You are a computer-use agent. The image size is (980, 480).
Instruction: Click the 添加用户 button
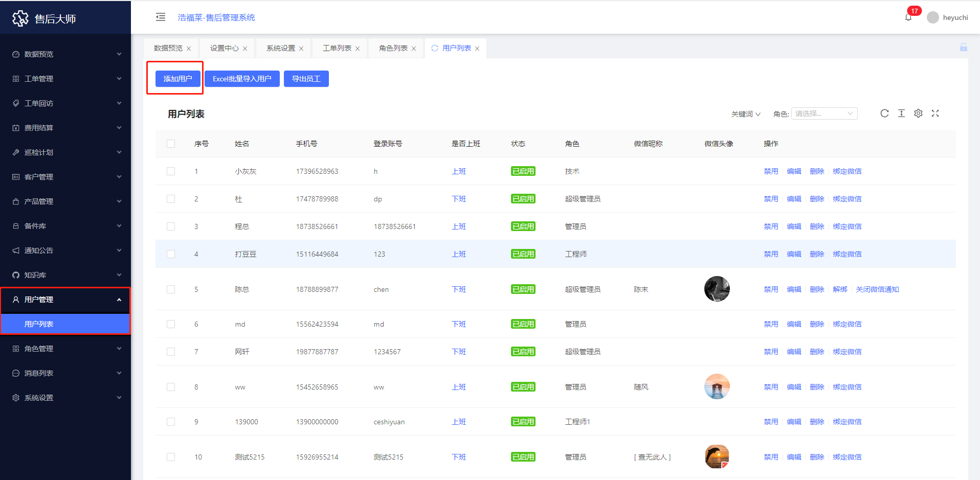[177, 79]
